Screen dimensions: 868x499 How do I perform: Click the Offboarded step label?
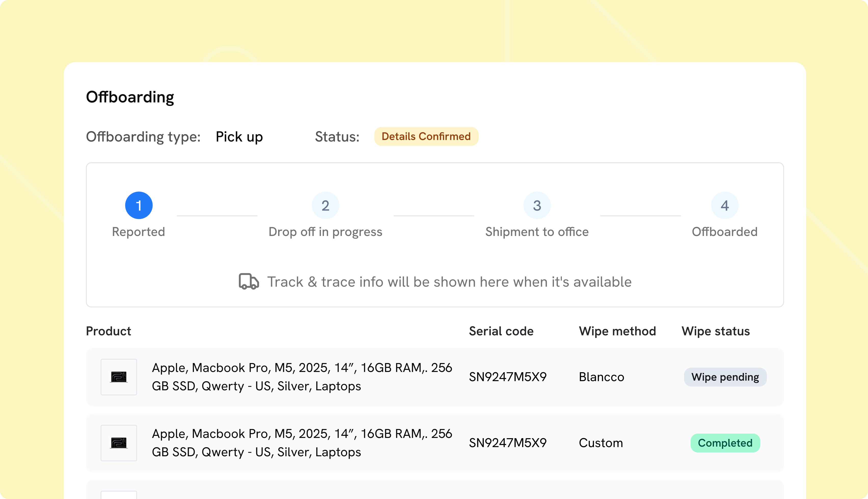(725, 232)
